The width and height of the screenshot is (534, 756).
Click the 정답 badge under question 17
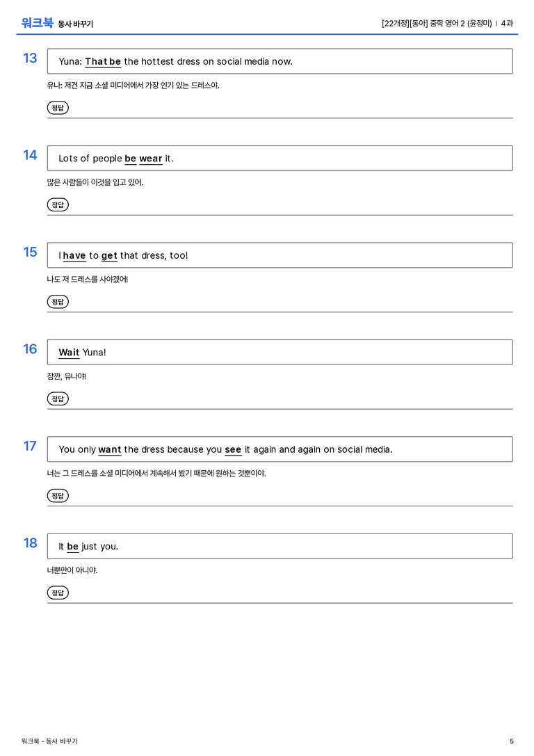tap(58, 496)
